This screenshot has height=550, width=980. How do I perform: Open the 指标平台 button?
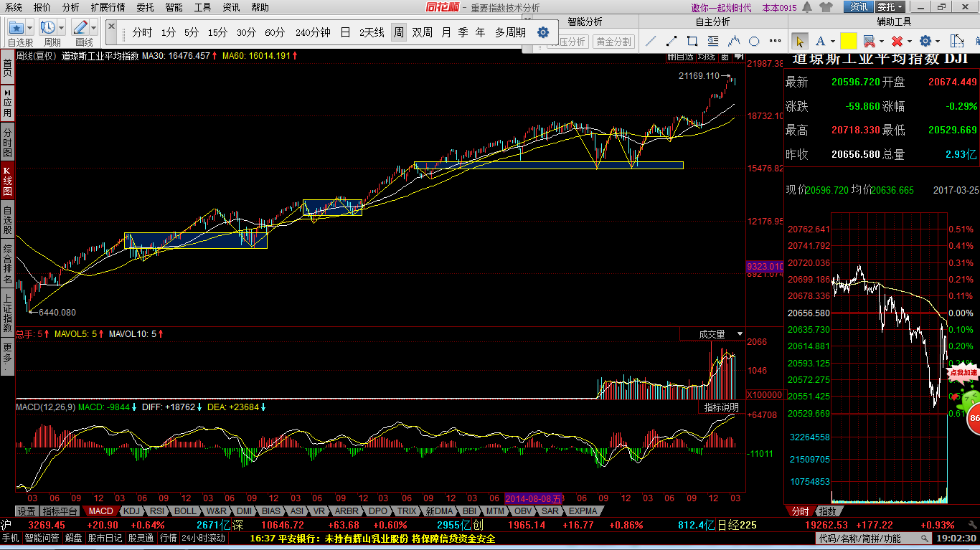[60, 511]
